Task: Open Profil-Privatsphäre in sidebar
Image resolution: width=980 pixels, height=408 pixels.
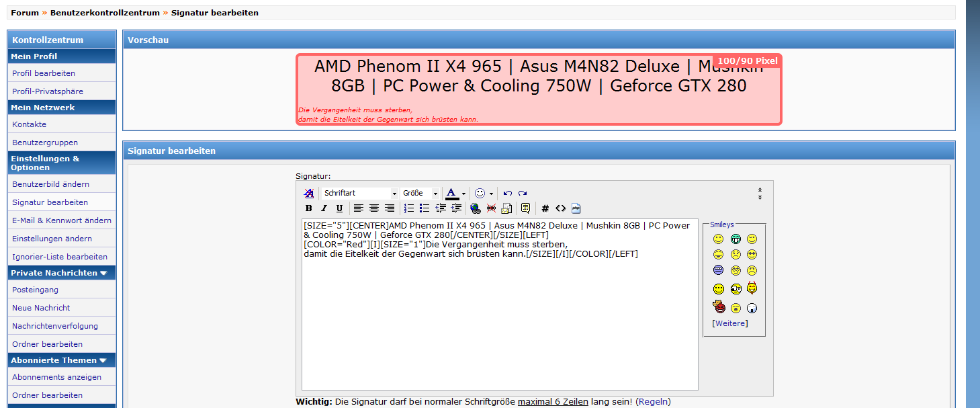Action: pos(48,91)
